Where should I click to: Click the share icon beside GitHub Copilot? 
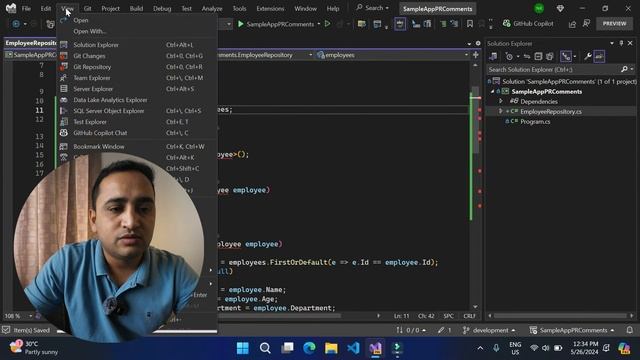click(572, 24)
